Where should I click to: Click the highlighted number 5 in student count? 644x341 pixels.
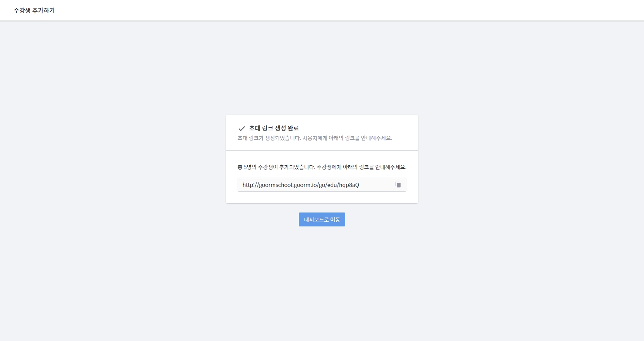(245, 167)
